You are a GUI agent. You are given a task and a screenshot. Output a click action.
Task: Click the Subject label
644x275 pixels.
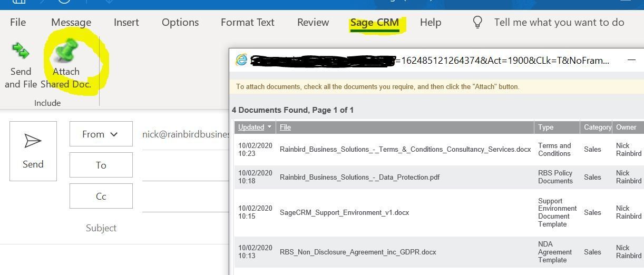[101, 228]
